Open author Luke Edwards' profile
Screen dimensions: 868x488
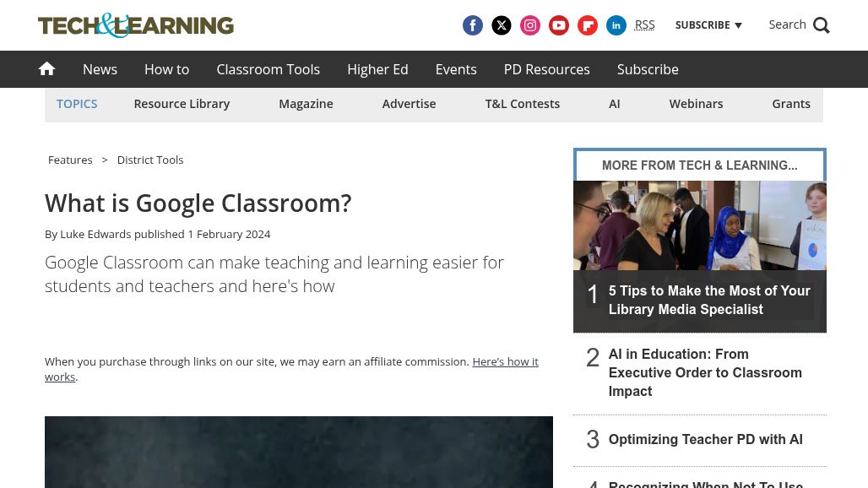(95, 234)
